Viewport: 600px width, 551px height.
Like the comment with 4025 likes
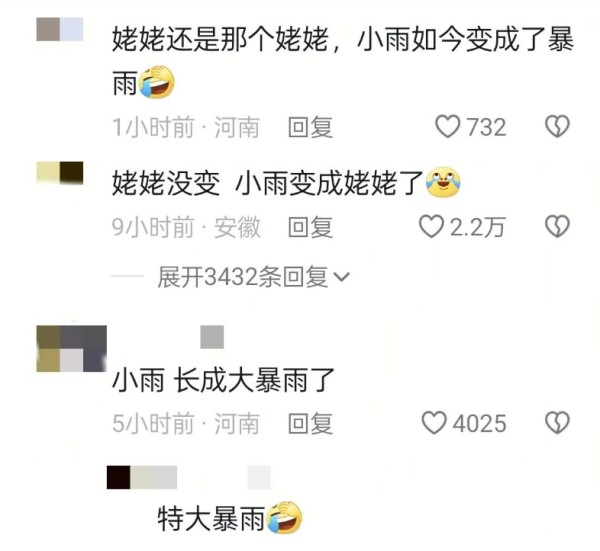coord(434,423)
